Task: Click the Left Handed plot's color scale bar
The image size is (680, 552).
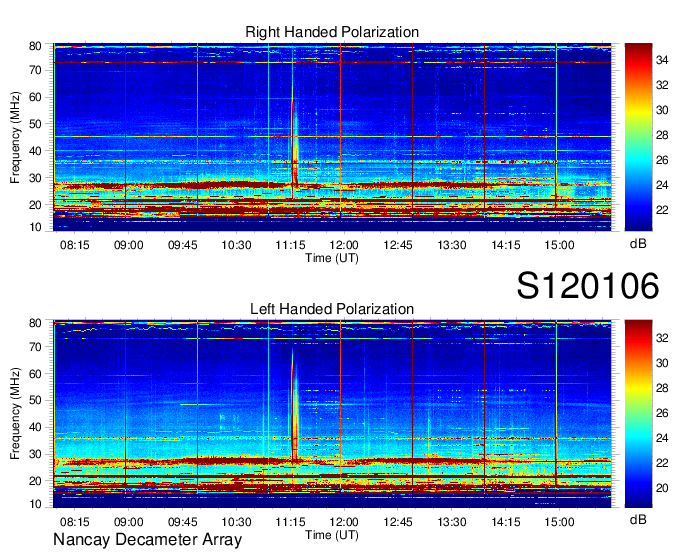Action: pyautogui.click(x=638, y=414)
